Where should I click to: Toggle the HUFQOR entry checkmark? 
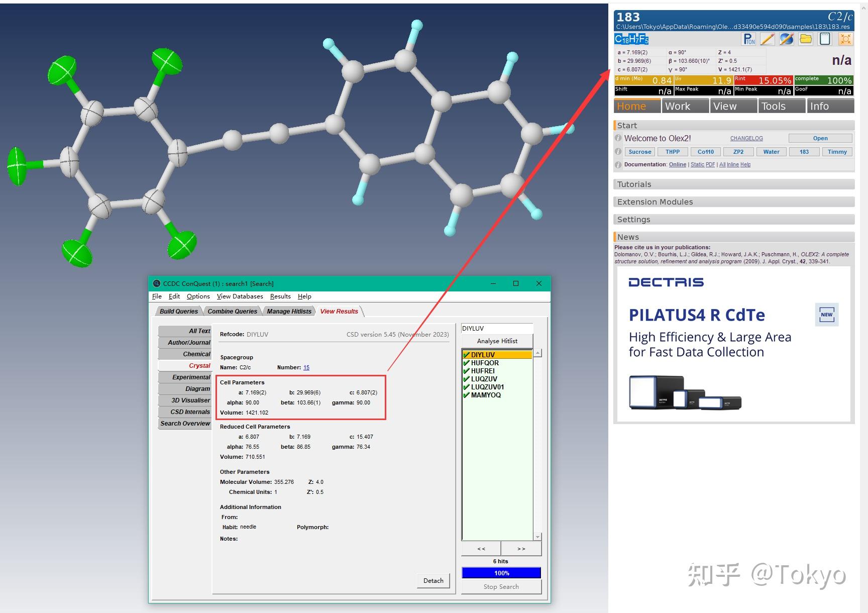[467, 363]
